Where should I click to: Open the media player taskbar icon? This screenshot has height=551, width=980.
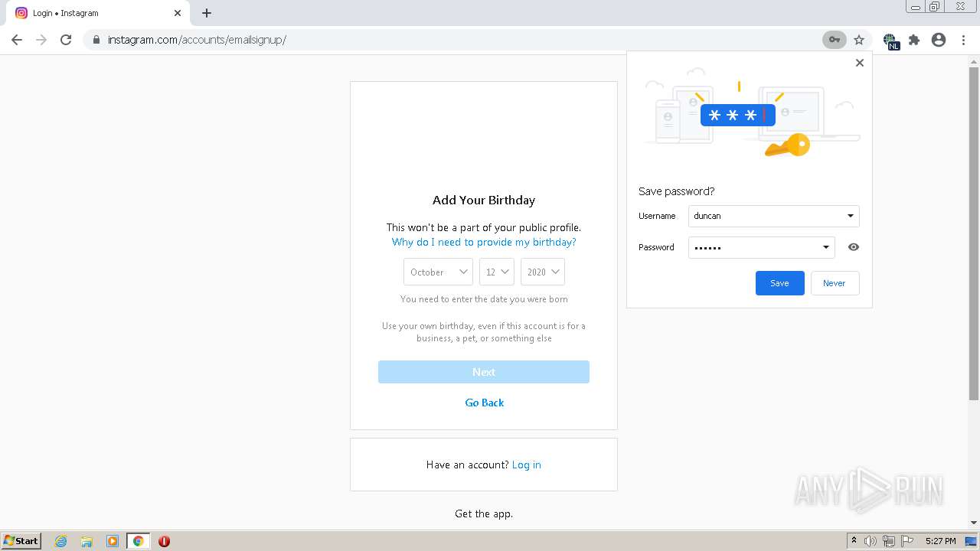point(112,541)
